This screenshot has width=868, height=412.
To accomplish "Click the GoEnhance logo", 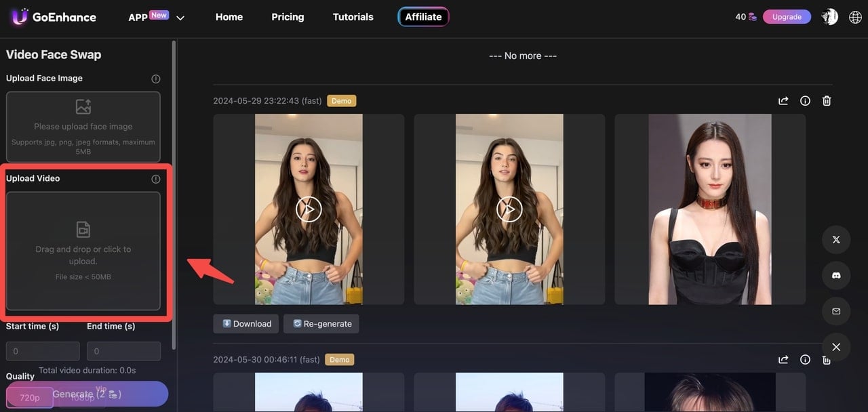I will point(53,17).
